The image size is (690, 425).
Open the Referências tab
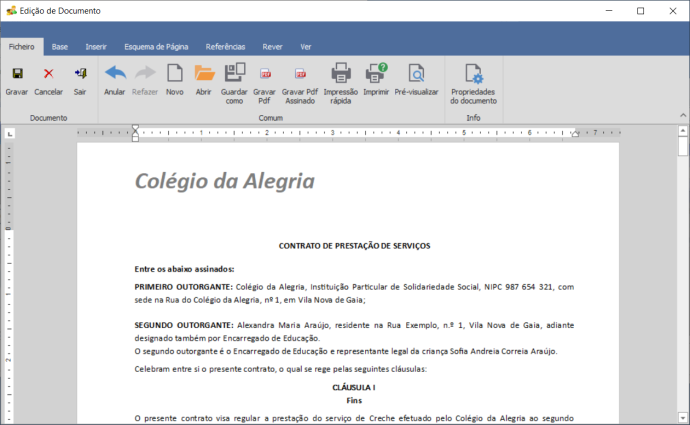225,47
